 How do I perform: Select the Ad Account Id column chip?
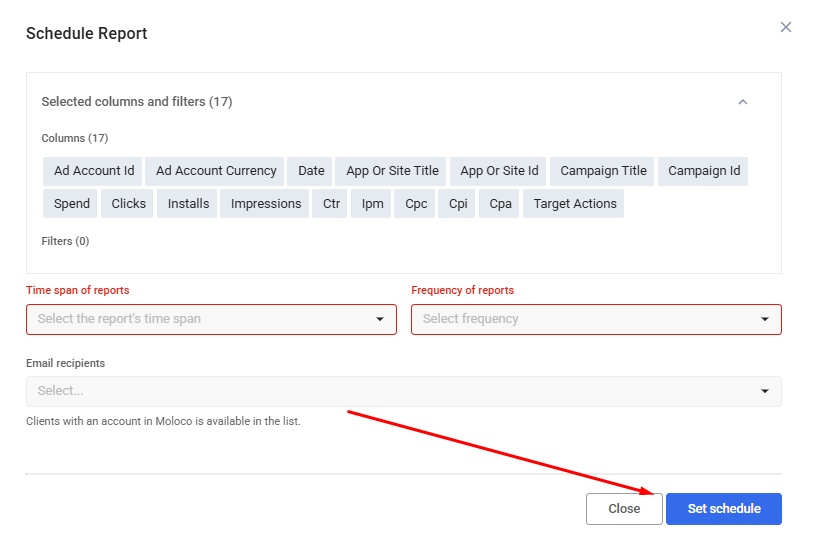click(94, 171)
